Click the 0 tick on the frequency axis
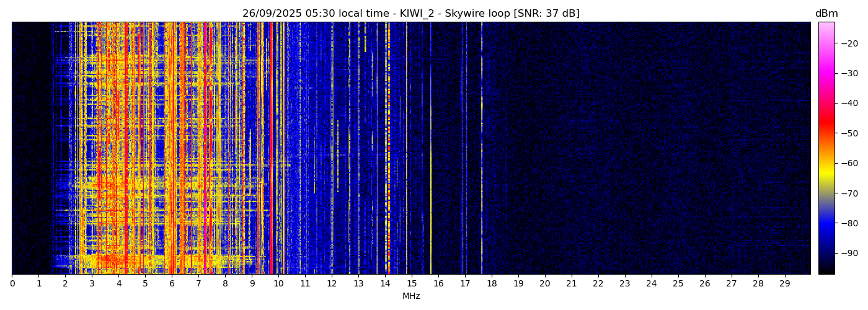 pyautogui.click(x=12, y=283)
